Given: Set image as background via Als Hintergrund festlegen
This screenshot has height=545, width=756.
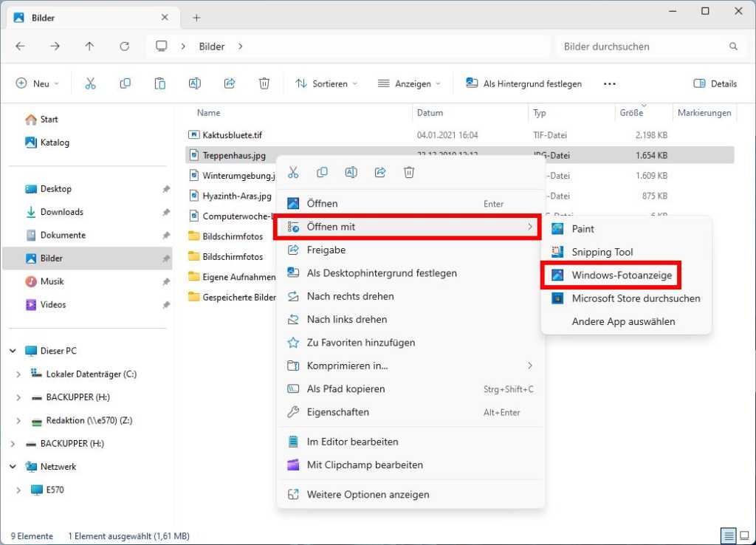Looking at the screenshot, I should 523,83.
